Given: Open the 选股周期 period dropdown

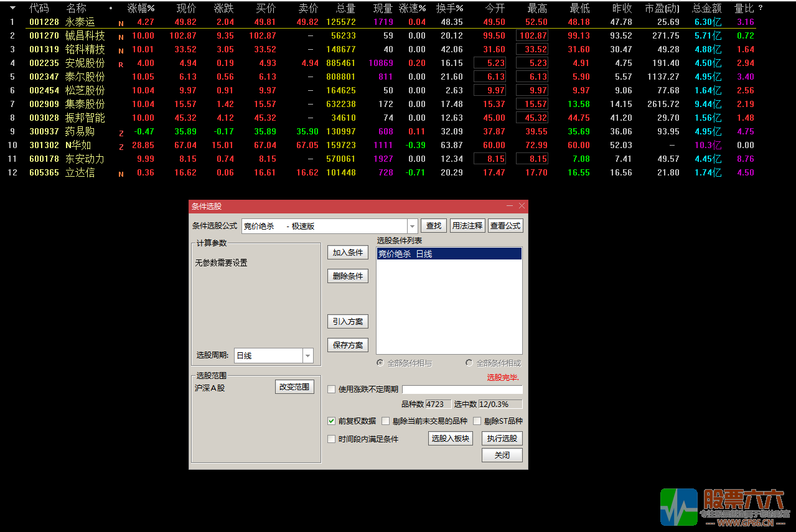Looking at the screenshot, I should click(307, 356).
